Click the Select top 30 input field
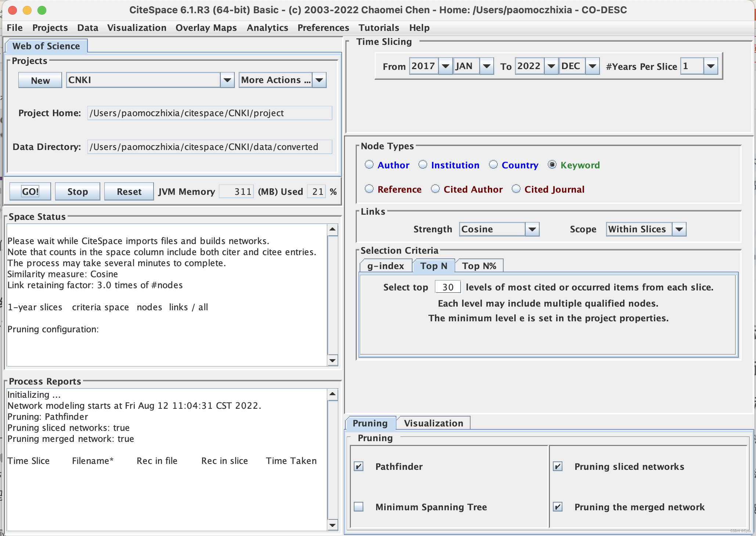 click(447, 287)
